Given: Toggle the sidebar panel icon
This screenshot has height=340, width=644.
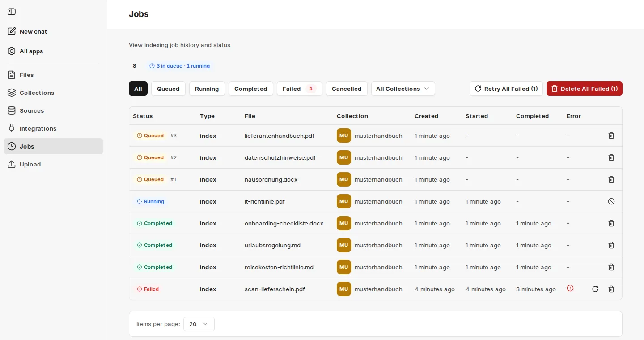Looking at the screenshot, I should coord(12,12).
